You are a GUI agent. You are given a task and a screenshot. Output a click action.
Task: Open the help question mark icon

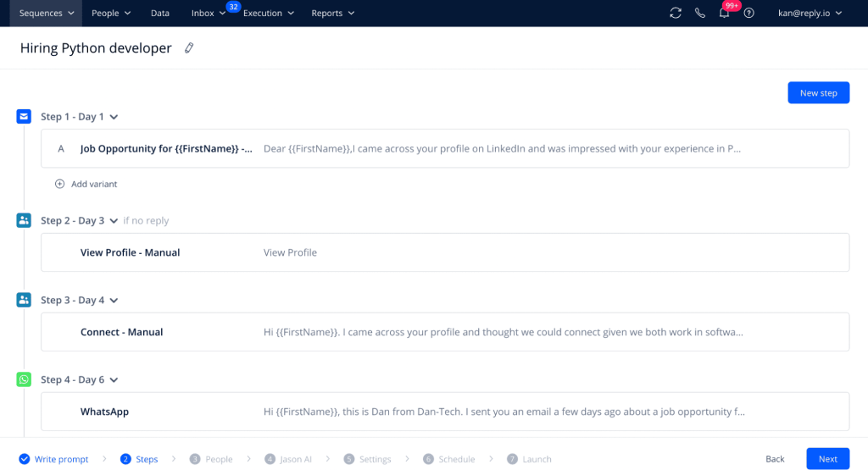(x=748, y=13)
